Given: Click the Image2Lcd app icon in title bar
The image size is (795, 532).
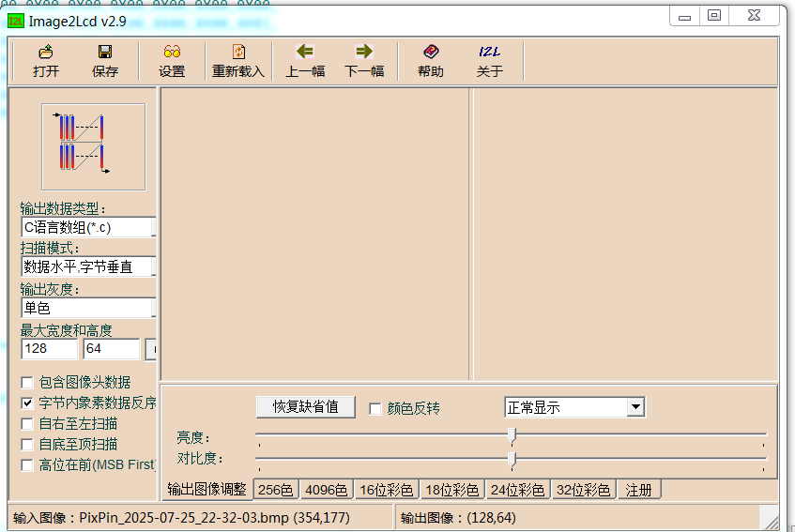Looking at the screenshot, I should (16, 22).
